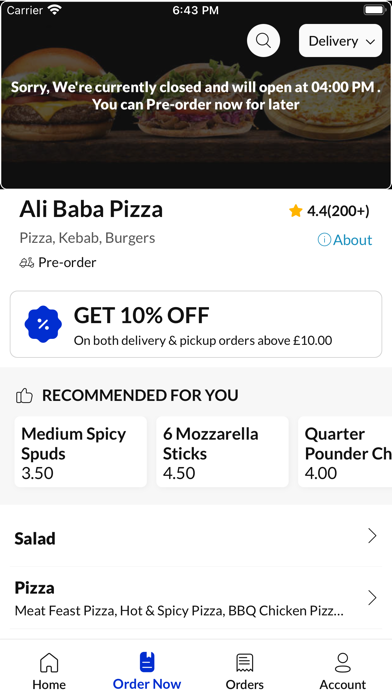The width and height of the screenshot is (392, 696).
Task: Select the Medium Spicy Spuds card
Action: [x=81, y=452]
